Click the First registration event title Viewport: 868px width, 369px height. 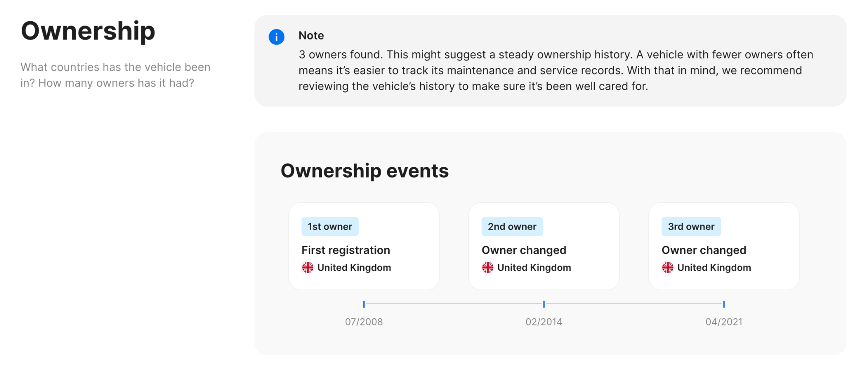(x=346, y=250)
